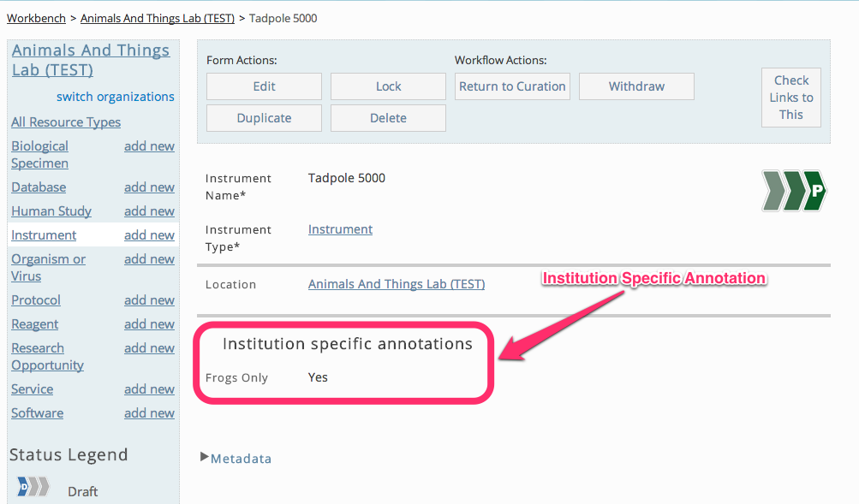This screenshot has height=504, width=859.
Task: Click the Edit button
Action: (264, 86)
